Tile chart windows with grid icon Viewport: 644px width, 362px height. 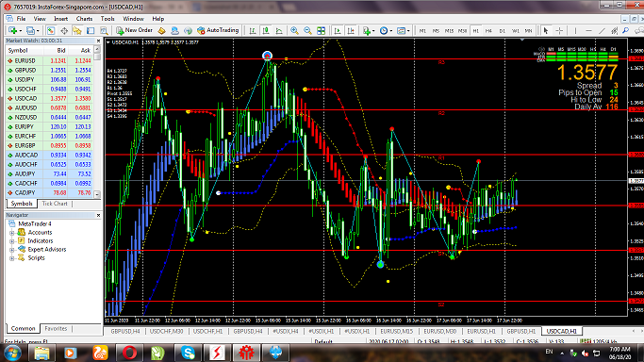pos(322,30)
